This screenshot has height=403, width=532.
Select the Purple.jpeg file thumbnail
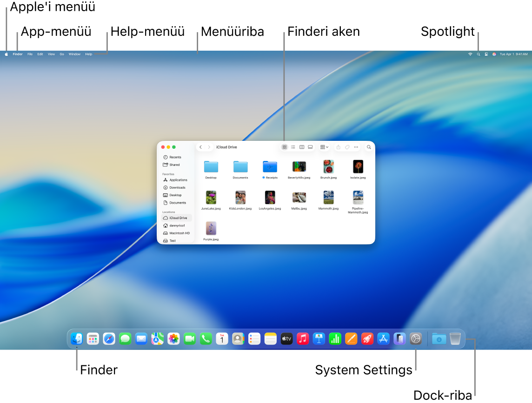click(211, 229)
